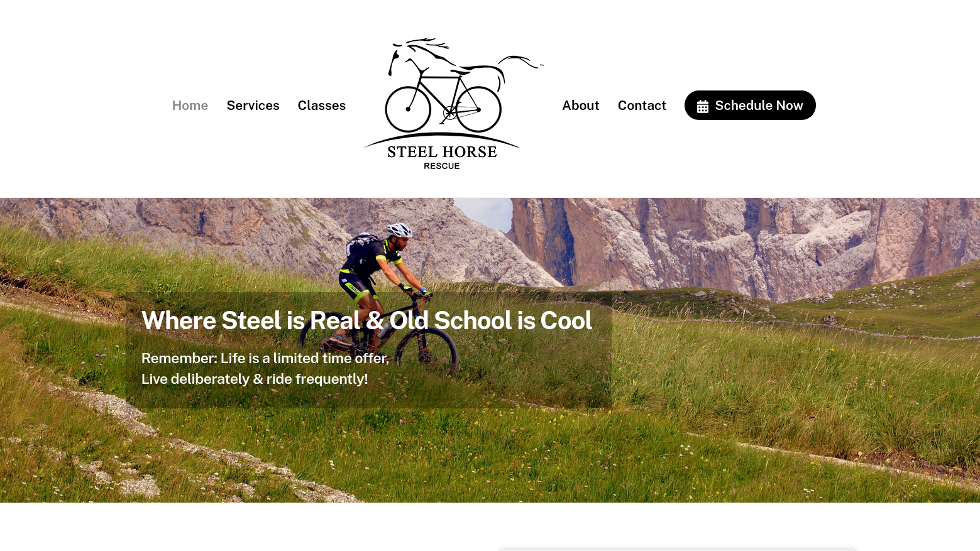Click the 'Remember: Life is a limited' line

(265, 358)
